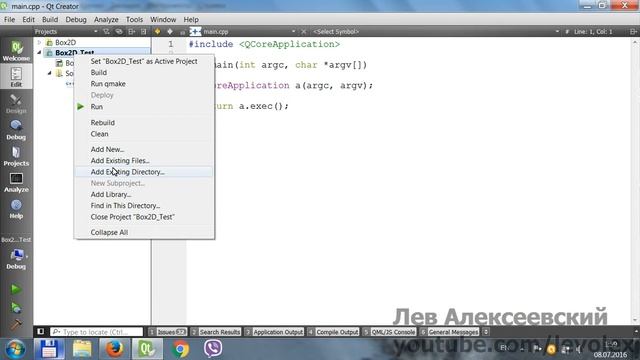Choose Collapse All from context menu

click(x=144, y=232)
